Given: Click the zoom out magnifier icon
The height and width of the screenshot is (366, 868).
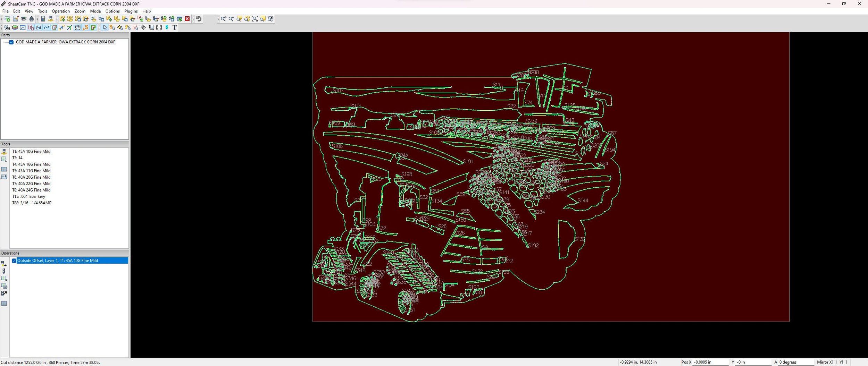Looking at the screenshot, I should point(232,19).
